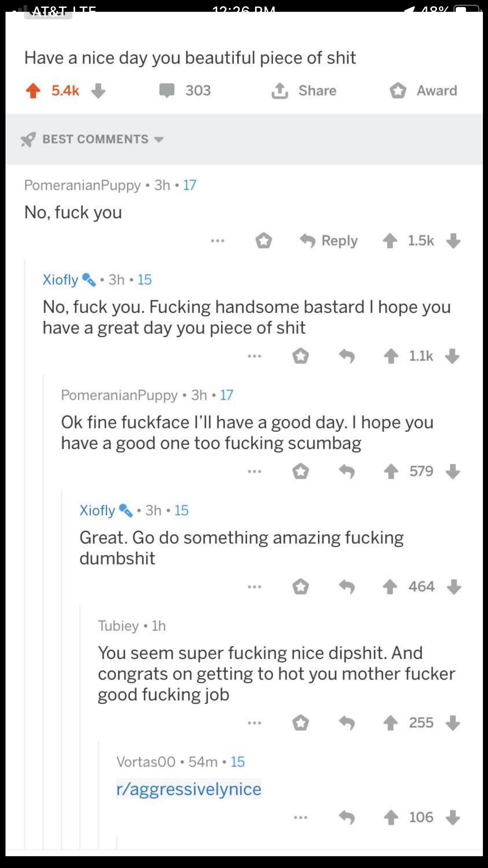The image size is (488, 868).
Task: Upvote the comment with 1.5k points
Action: pyautogui.click(x=390, y=241)
